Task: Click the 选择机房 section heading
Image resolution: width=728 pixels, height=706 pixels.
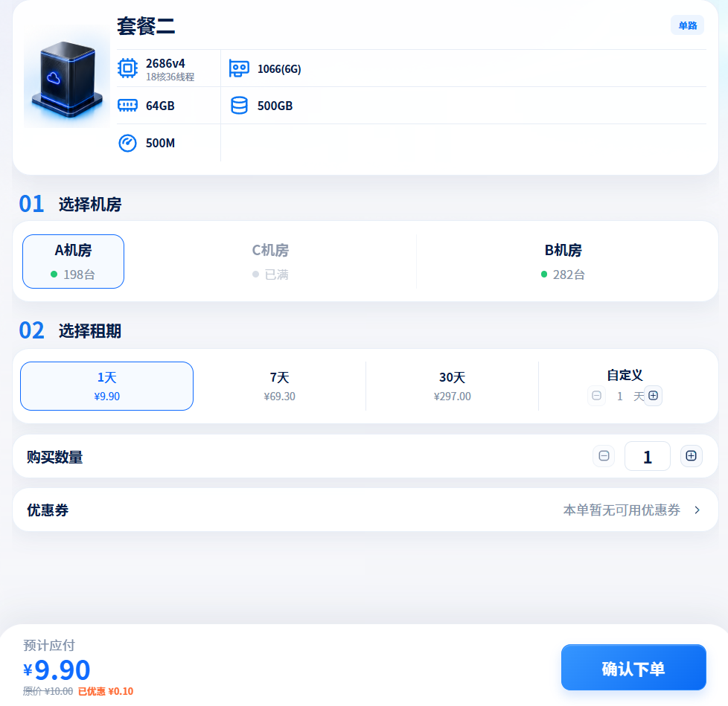Action: (90, 205)
